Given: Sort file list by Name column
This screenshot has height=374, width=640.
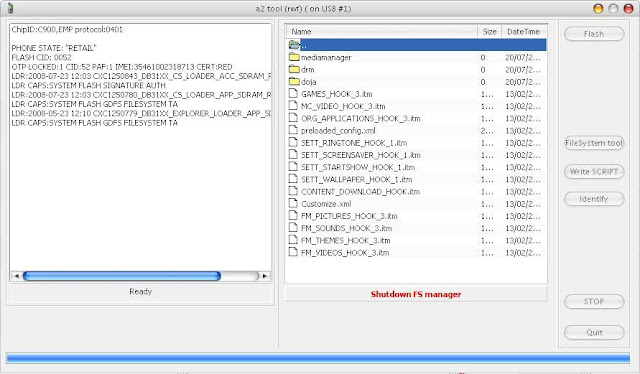Looking at the screenshot, I should (x=382, y=32).
